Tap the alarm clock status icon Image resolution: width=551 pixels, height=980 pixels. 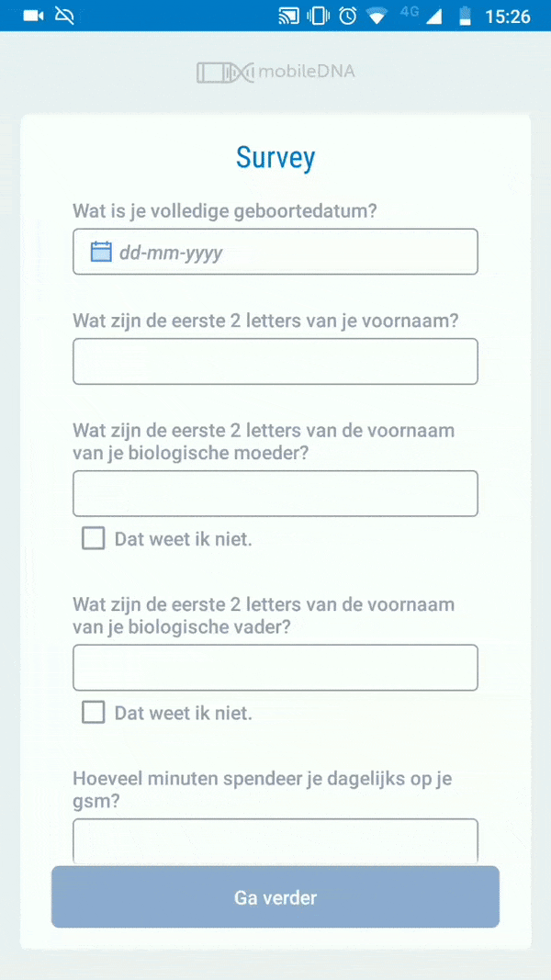347,16
